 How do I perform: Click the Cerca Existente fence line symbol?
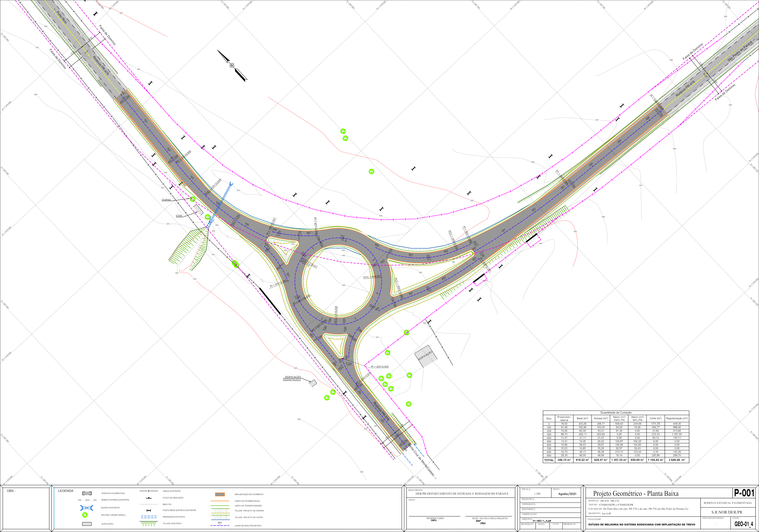[x=149, y=491]
